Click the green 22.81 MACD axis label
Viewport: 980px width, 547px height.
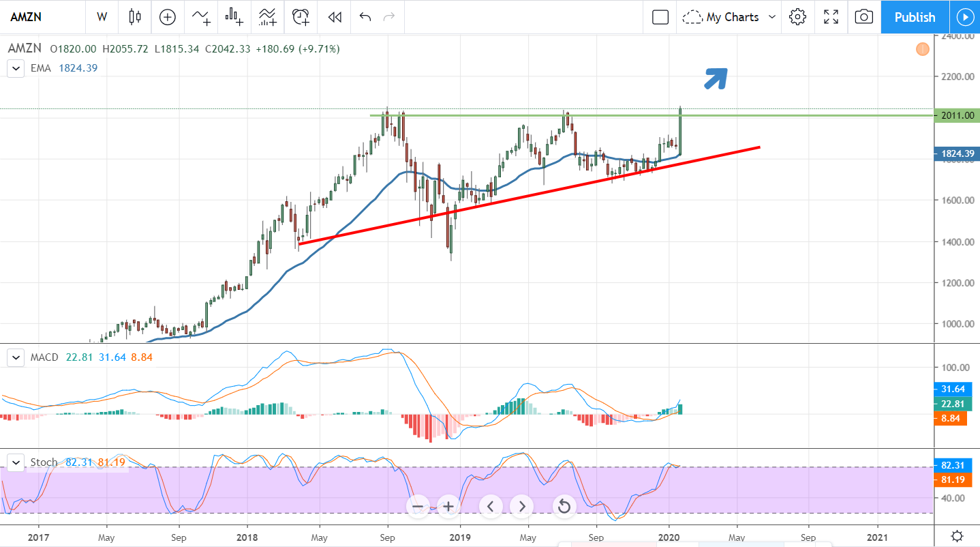coord(951,404)
